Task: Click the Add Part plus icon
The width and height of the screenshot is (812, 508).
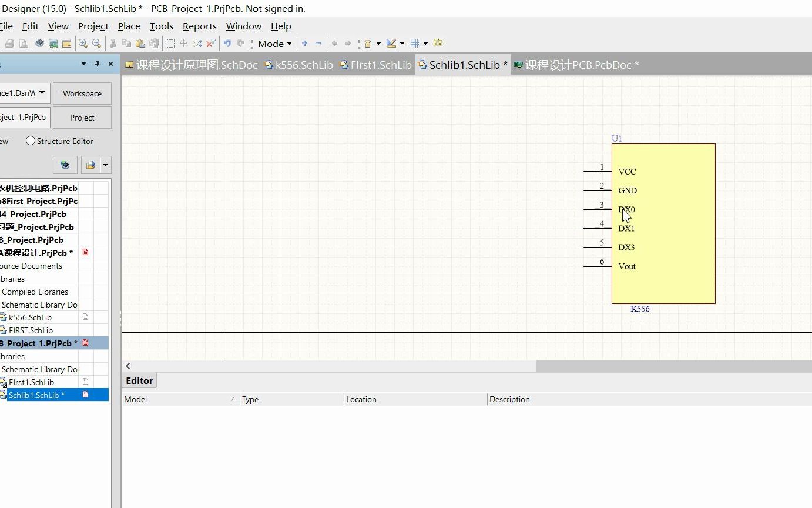Action: click(x=304, y=43)
